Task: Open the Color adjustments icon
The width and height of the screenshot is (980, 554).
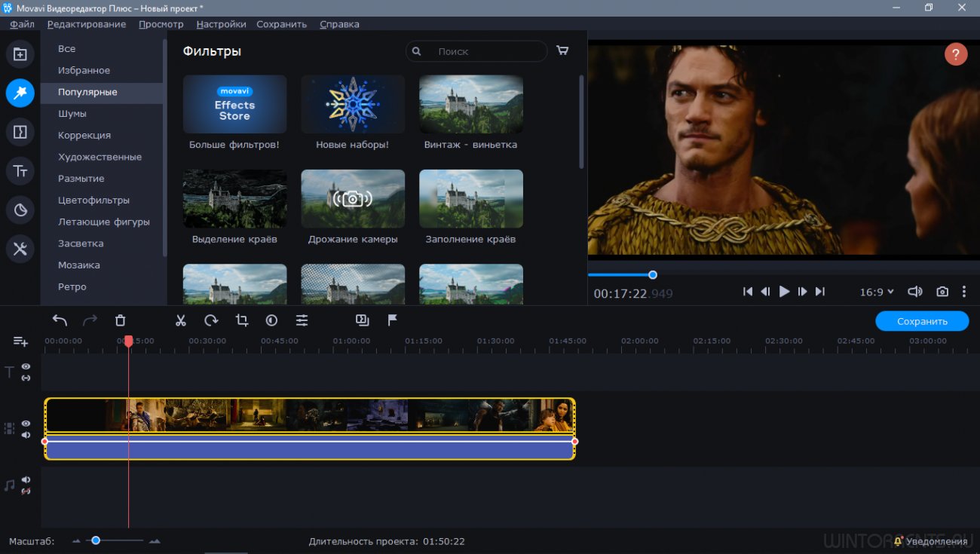Action: [x=271, y=320]
